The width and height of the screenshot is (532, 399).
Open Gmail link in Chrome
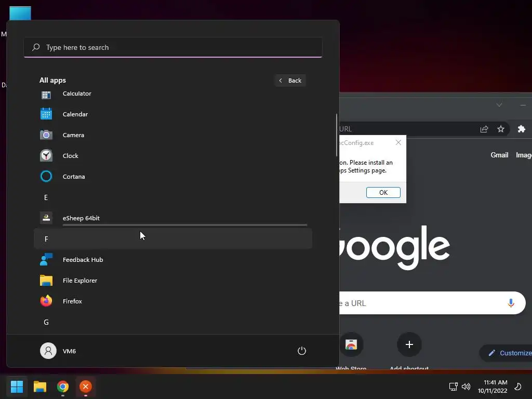[x=499, y=155]
